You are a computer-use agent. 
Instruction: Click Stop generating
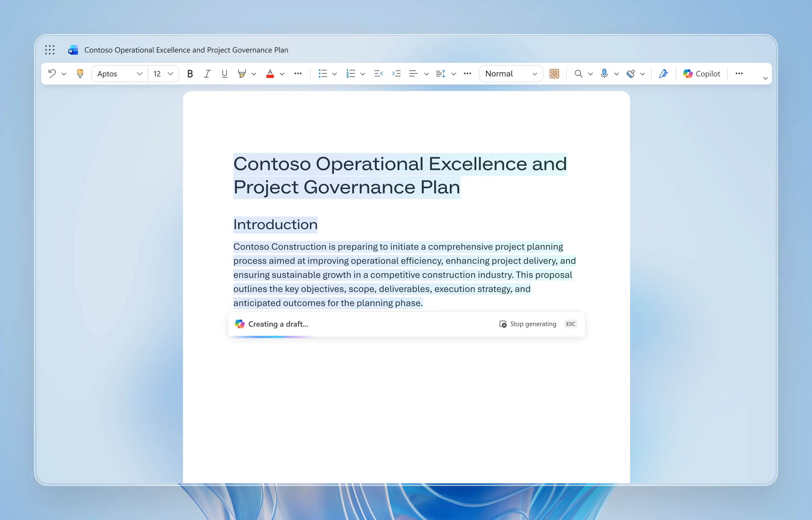528,324
